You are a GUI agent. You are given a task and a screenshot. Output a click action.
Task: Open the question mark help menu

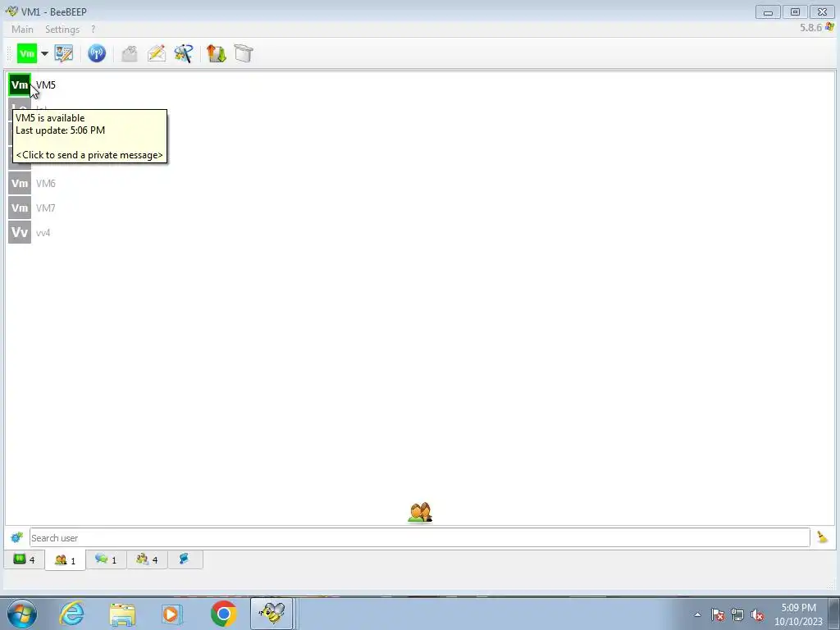[x=94, y=29]
